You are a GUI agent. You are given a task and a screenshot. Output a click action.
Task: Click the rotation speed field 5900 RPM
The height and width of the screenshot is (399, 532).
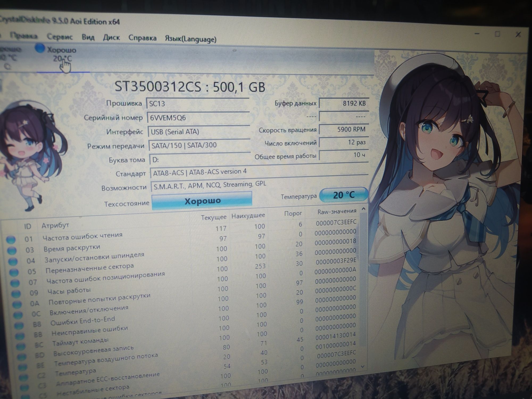[x=344, y=129]
